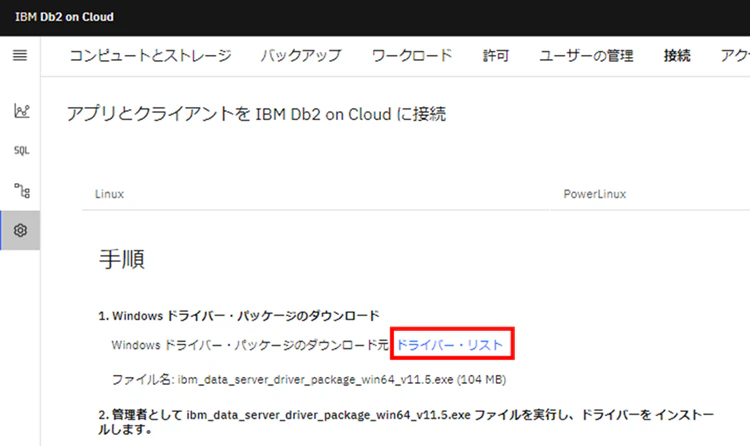Go to the 許可 tab
The image size is (750, 446).
point(496,56)
